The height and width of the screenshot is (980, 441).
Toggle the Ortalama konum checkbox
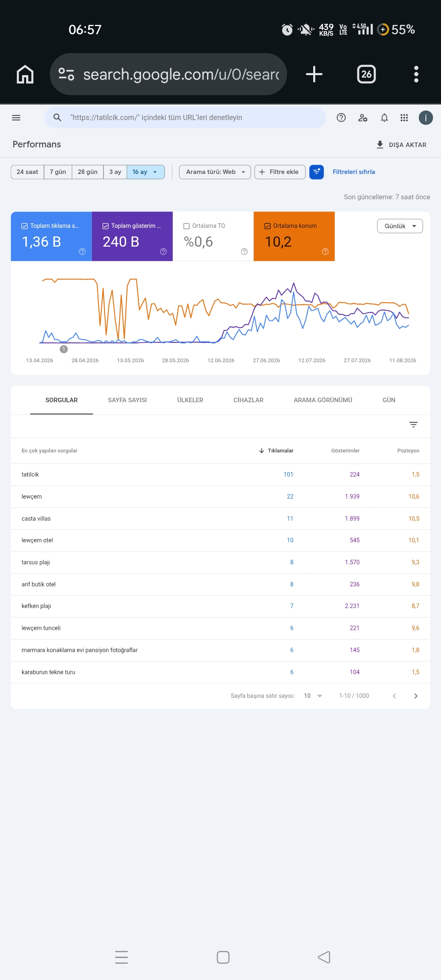click(x=267, y=226)
